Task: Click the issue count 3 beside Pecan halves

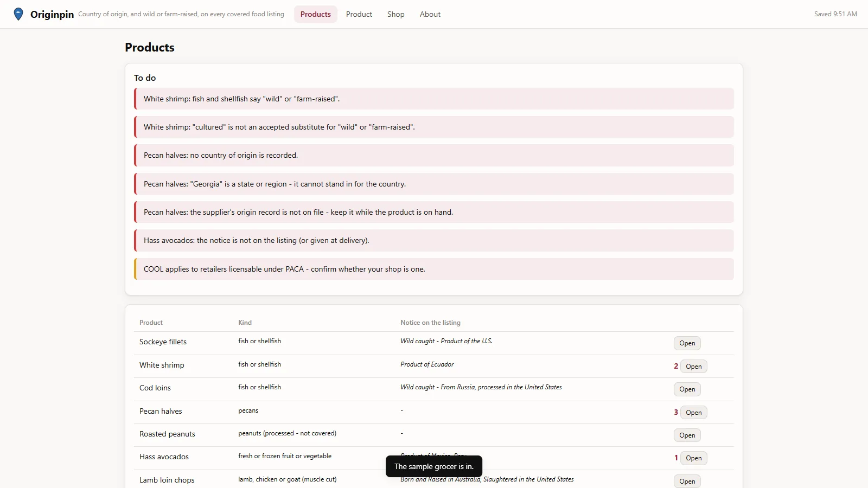Action: click(x=676, y=412)
